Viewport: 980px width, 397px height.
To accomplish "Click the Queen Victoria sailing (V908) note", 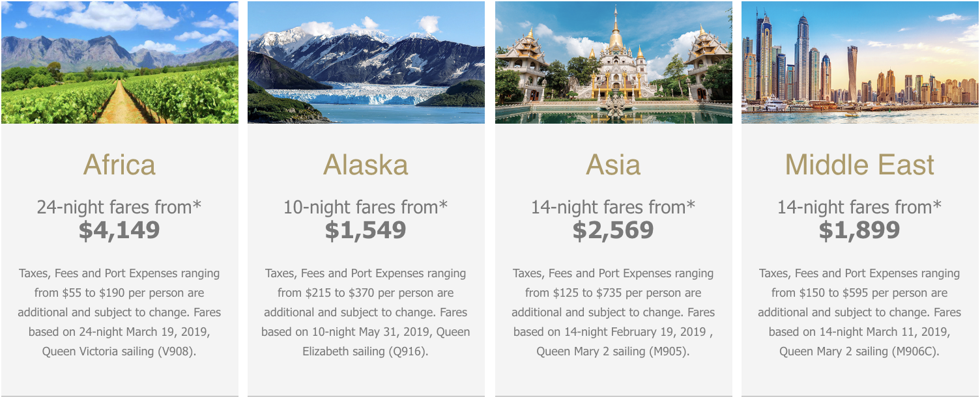I will 119,351.
